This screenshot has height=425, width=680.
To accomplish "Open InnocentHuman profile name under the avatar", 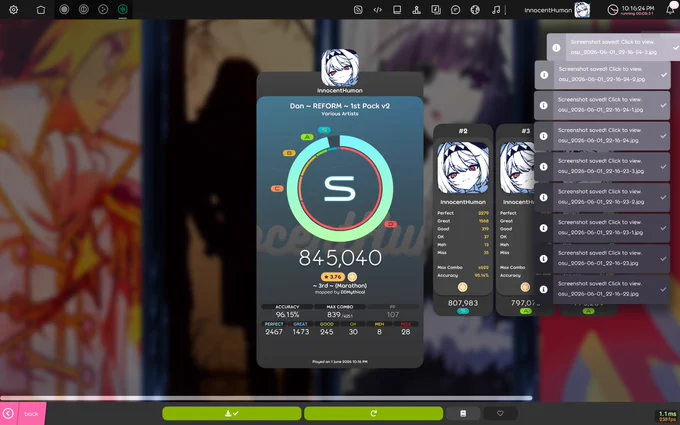I will point(340,91).
